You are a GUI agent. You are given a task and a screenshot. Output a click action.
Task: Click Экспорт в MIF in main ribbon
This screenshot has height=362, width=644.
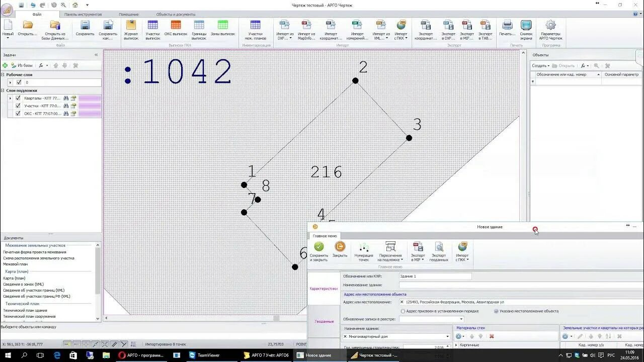(x=466, y=29)
